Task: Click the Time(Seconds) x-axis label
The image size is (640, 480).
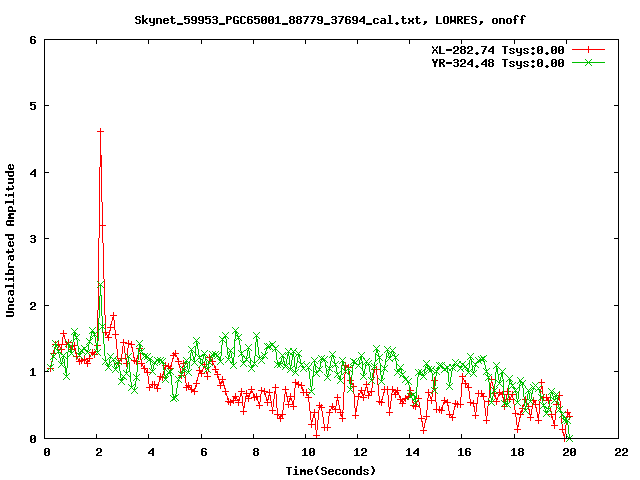Action: click(x=330, y=471)
